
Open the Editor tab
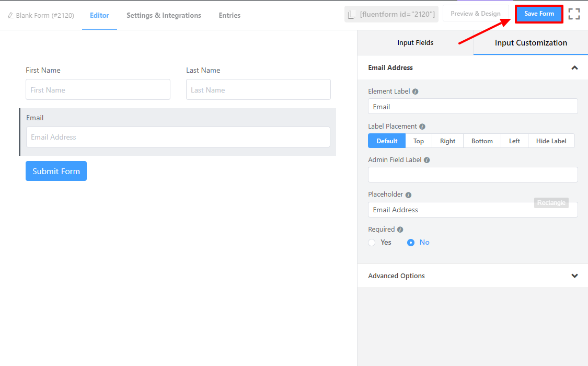[x=99, y=15]
